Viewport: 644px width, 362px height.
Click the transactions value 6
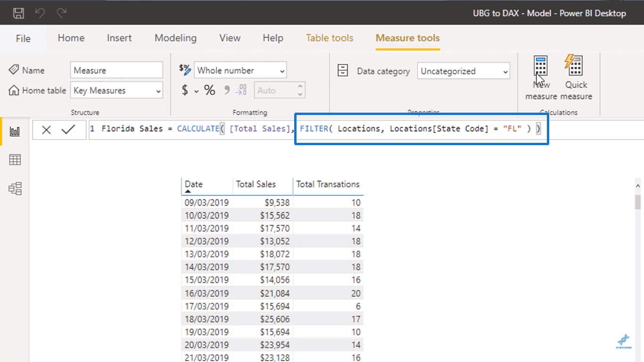[358, 306]
